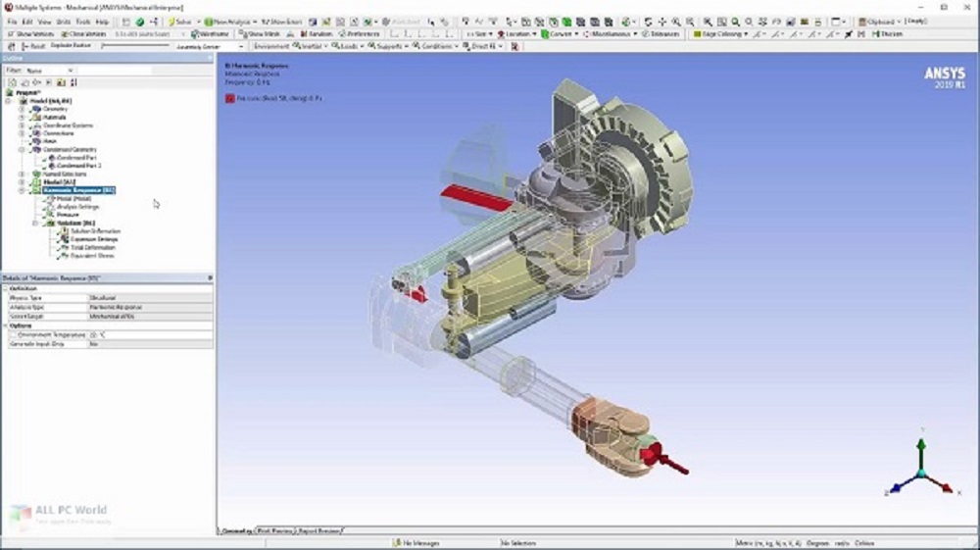The height and width of the screenshot is (550, 980).
Task: Open the Edge Coloring dropdown
Action: pos(720,33)
